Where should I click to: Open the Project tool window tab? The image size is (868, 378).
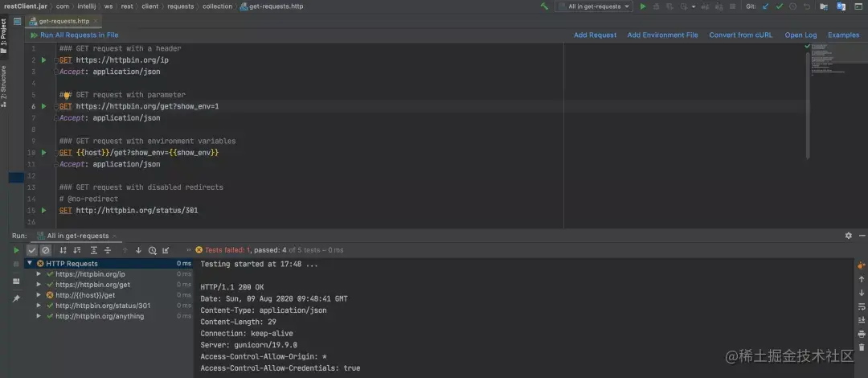click(4, 35)
